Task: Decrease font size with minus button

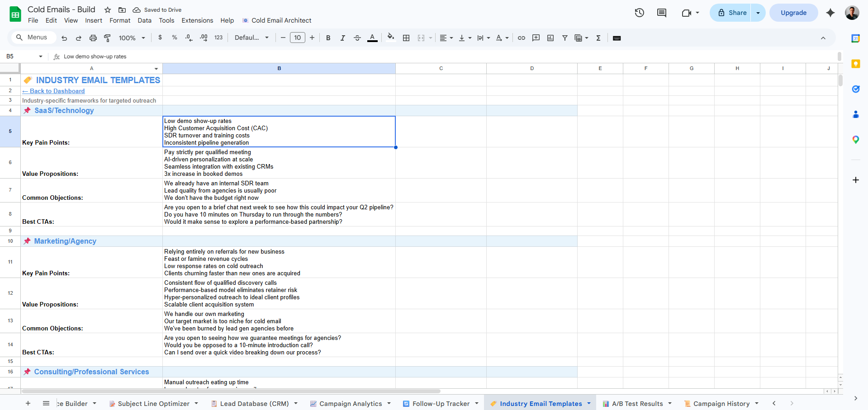Action: [x=283, y=38]
